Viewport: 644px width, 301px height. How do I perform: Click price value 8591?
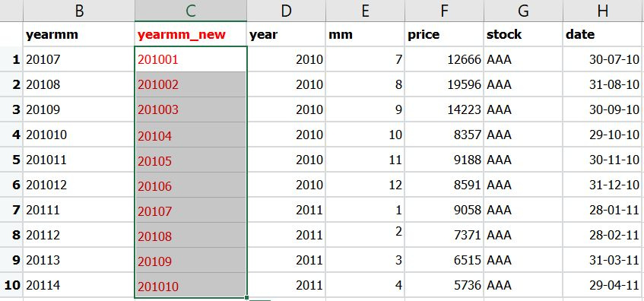[444, 185]
